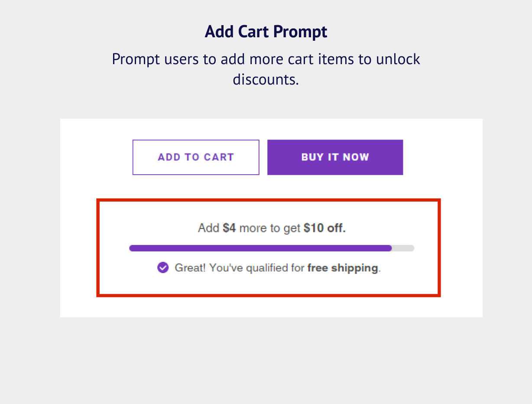Click the gray page background below the card
Image resolution: width=532 pixels, height=404 pixels.
pos(266,361)
